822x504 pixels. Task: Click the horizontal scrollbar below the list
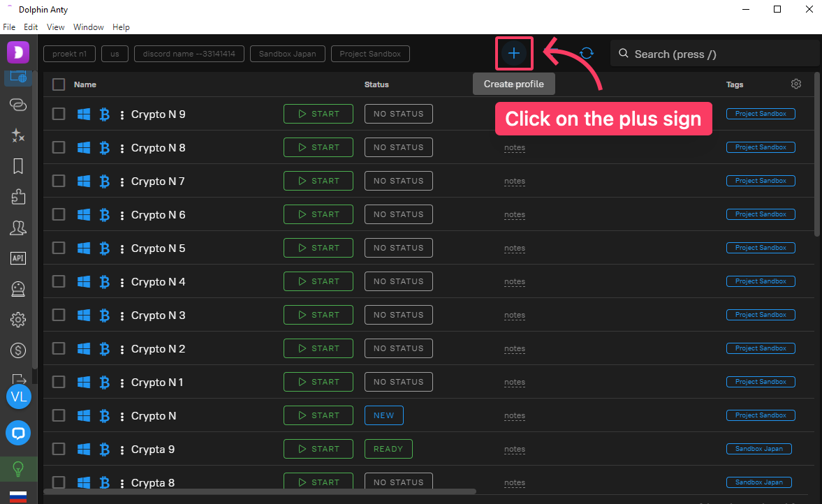260,491
